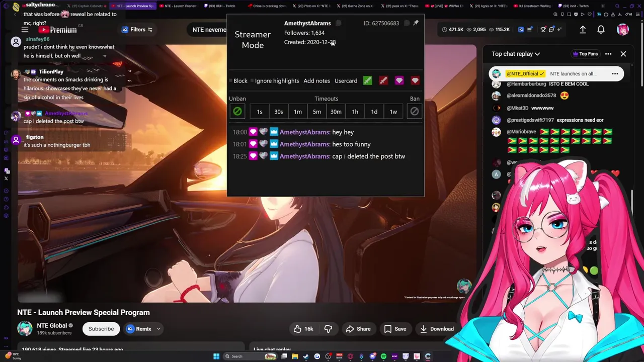Open the NTE Global channel name
This screenshot has width=644, height=362.
pos(51,326)
